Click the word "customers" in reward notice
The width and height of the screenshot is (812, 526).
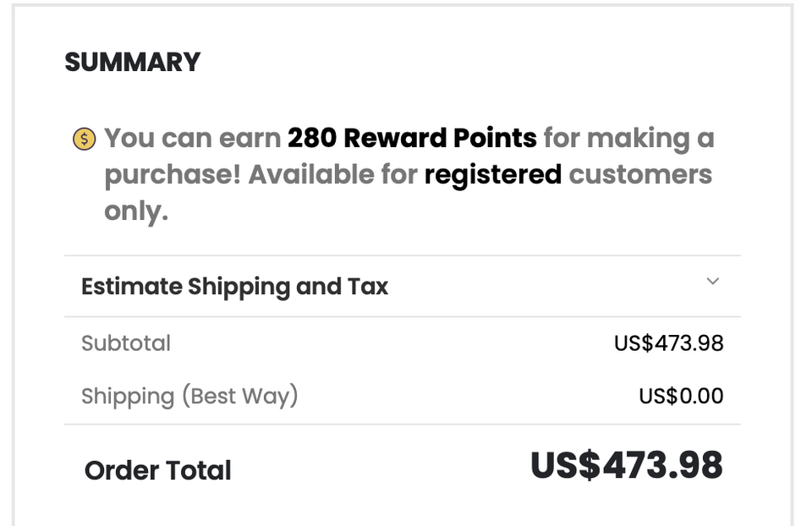point(640,174)
